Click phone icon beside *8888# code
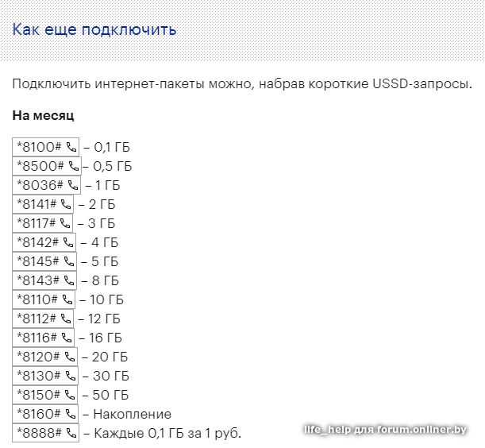Image resolution: width=485 pixels, height=448 pixels. [71, 433]
